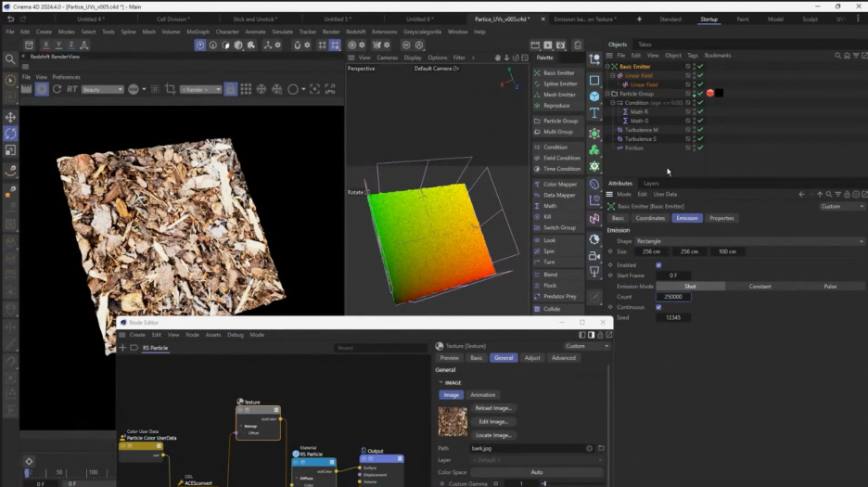Click the Count input field showing 250000

click(x=673, y=297)
